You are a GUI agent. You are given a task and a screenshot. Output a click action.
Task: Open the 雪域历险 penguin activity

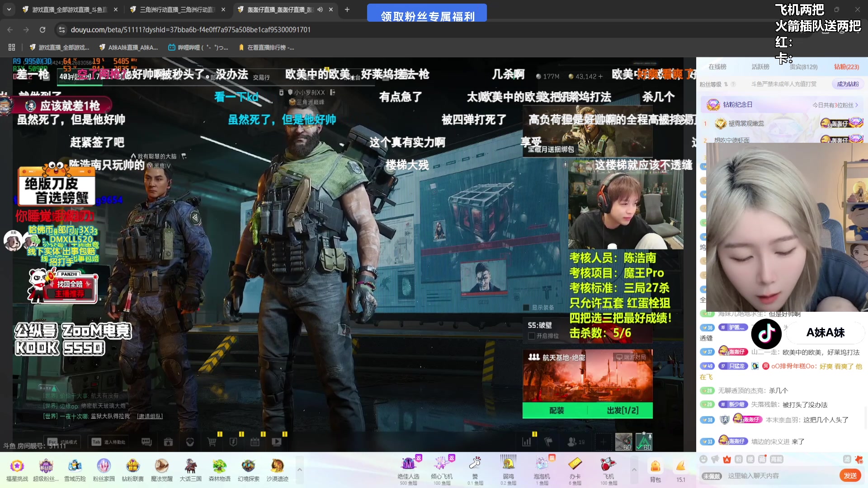pos(75,469)
